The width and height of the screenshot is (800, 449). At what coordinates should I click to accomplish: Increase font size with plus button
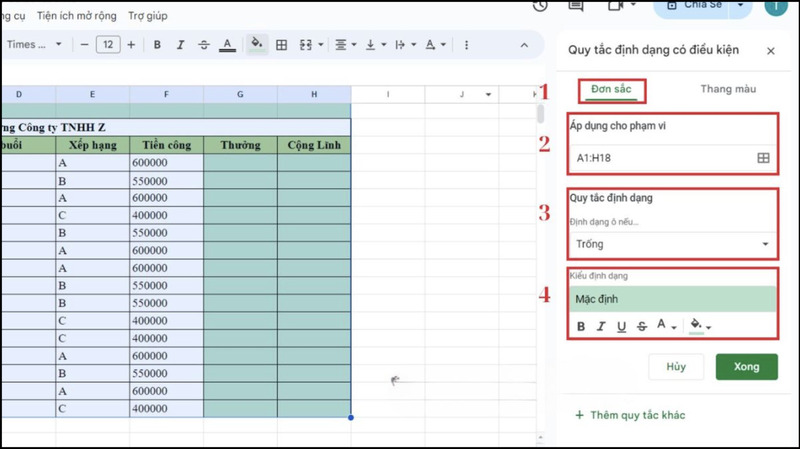131,44
